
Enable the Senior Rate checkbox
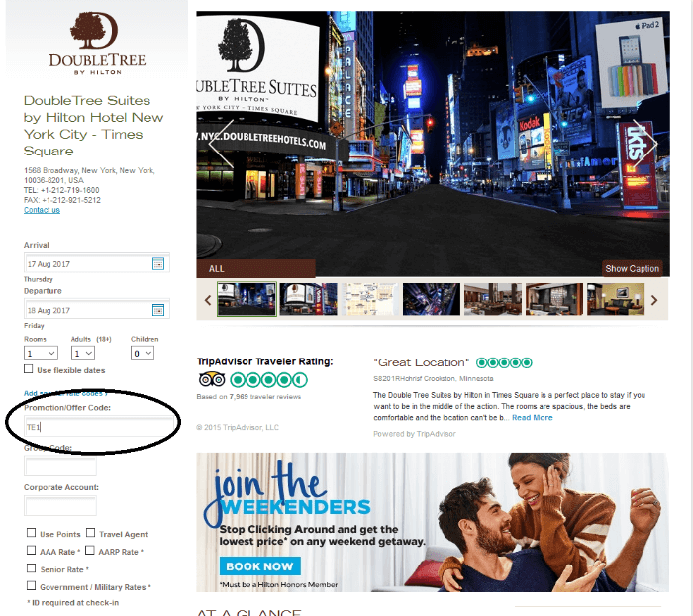[x=31, y=567]
